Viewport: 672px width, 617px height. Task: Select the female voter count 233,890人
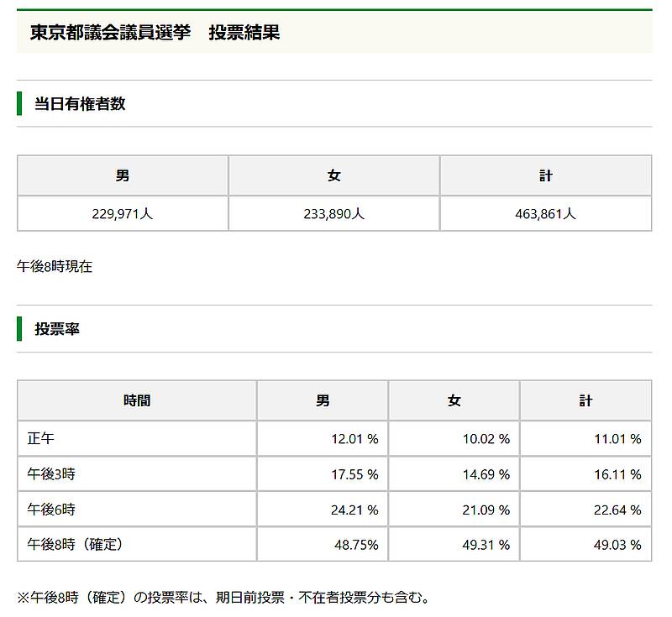coord(333,213)
